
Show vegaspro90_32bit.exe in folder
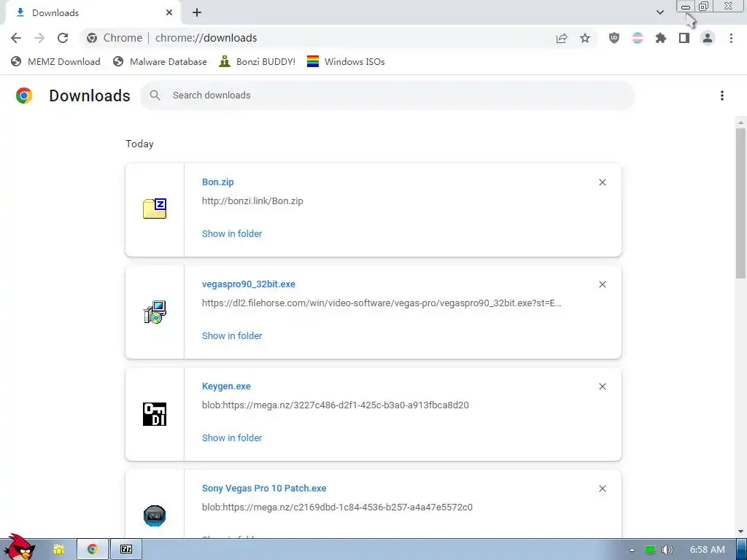click(232, 335)
